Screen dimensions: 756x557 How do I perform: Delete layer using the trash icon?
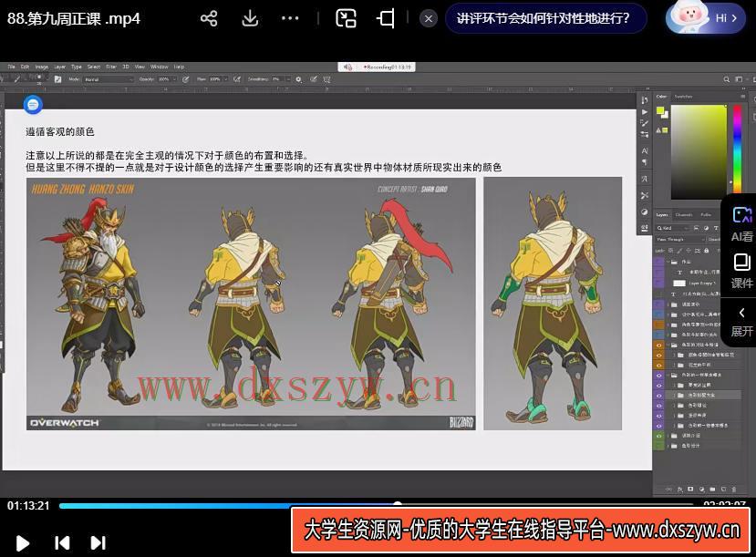coord(734,490)
